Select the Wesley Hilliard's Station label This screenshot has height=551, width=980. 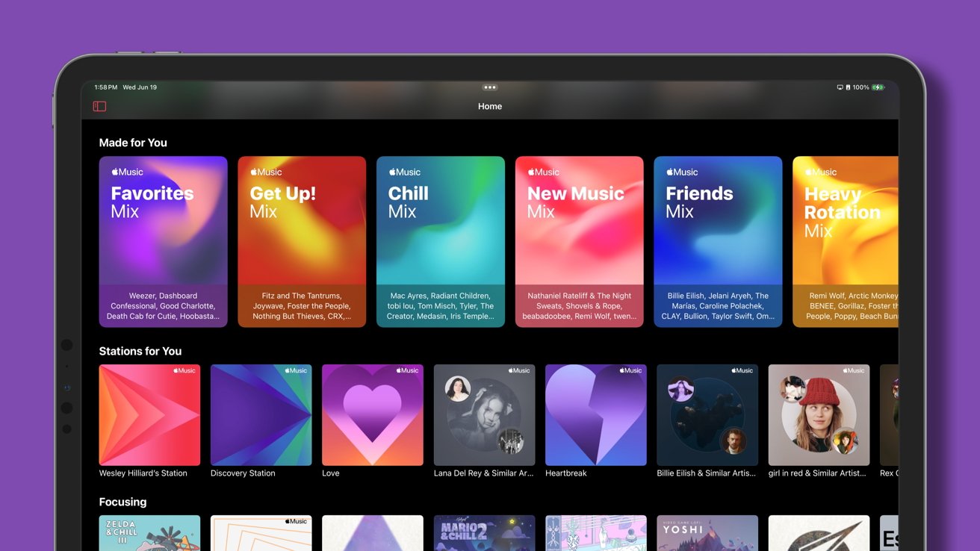[x=143, y=473]
